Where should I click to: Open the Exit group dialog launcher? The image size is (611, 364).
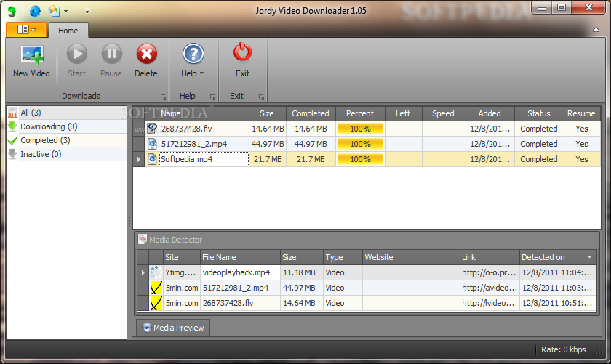(x=261, y=97)
